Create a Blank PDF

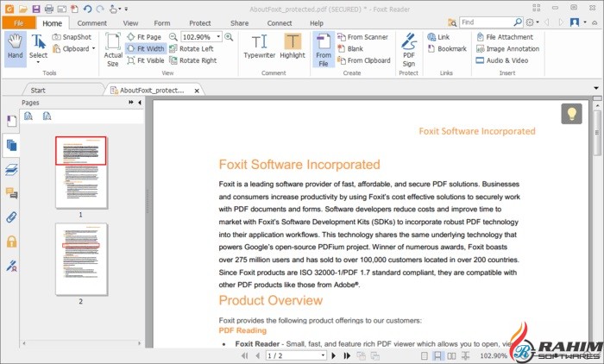pos(350,48)
